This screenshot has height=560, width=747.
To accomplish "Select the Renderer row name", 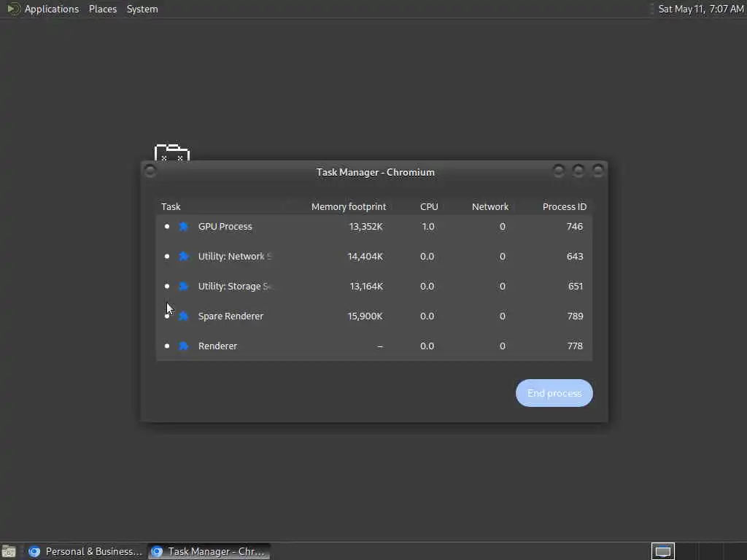I will pos(217,346).
